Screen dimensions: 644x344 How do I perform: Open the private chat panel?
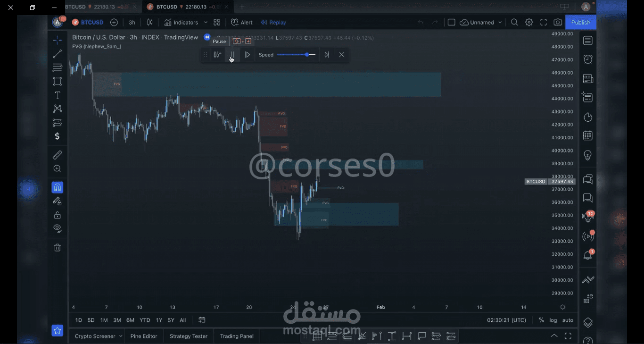pyautogui.click(x=587, y=198)
